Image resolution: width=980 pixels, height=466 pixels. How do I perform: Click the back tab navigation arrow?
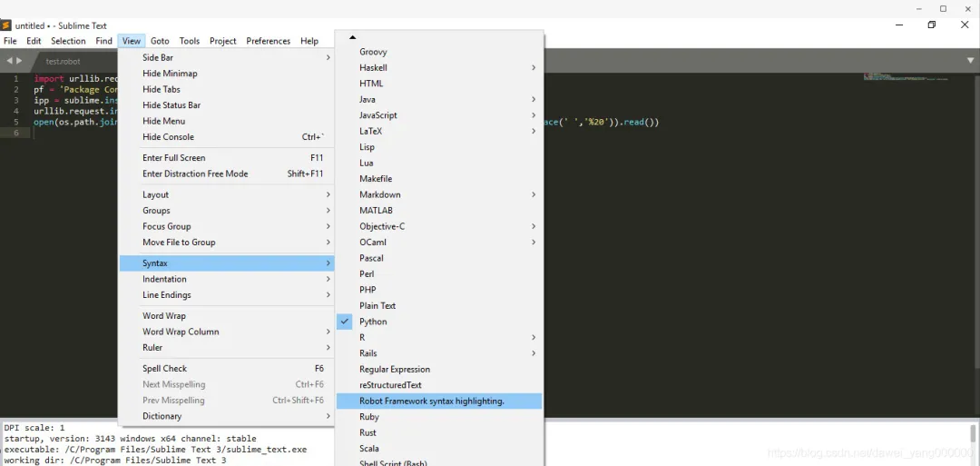point(9,61)
